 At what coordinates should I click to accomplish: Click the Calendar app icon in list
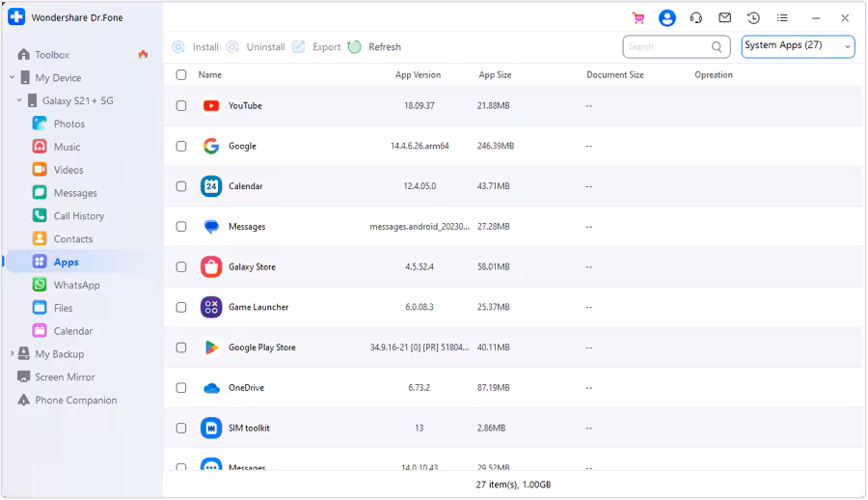pos(211,186)
